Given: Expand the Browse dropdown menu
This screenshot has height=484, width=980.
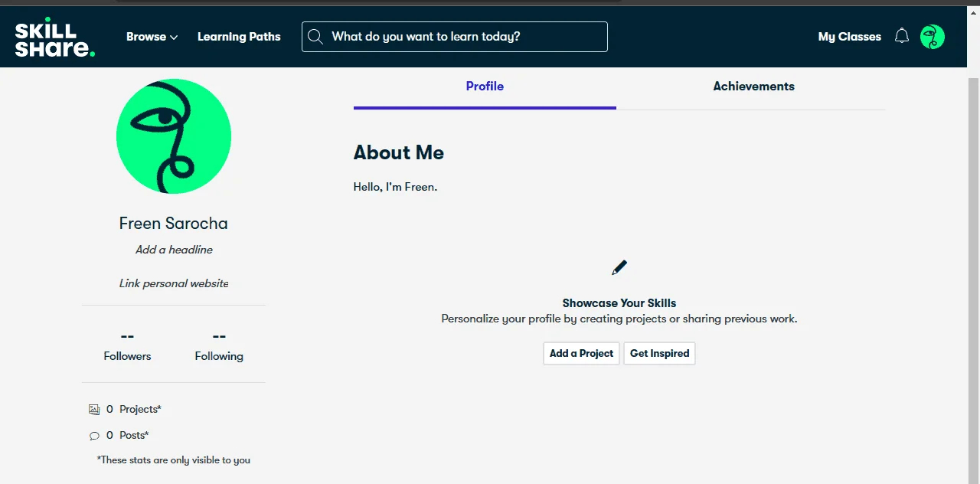Looking at the screenshot, I should (152, 37).
